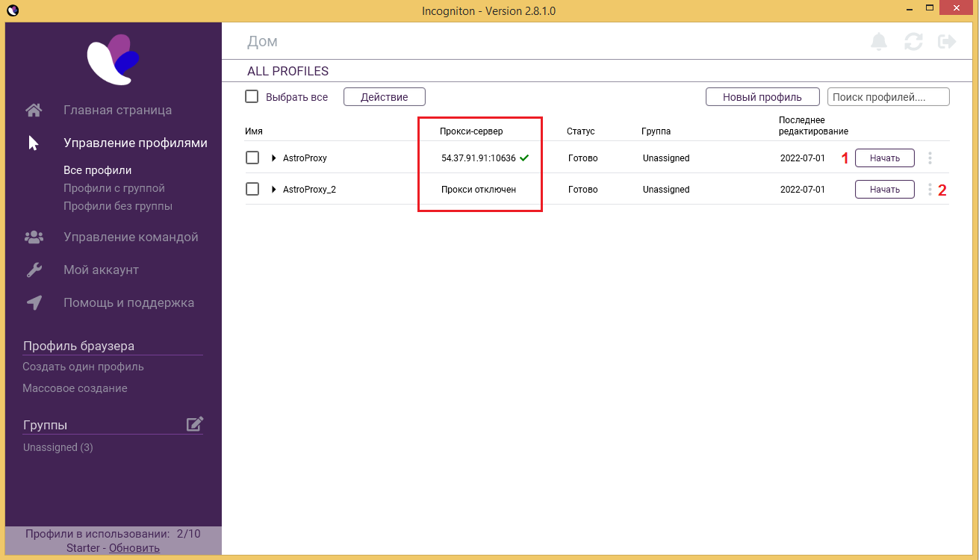Click Массовое создание link

click(75, 388)
